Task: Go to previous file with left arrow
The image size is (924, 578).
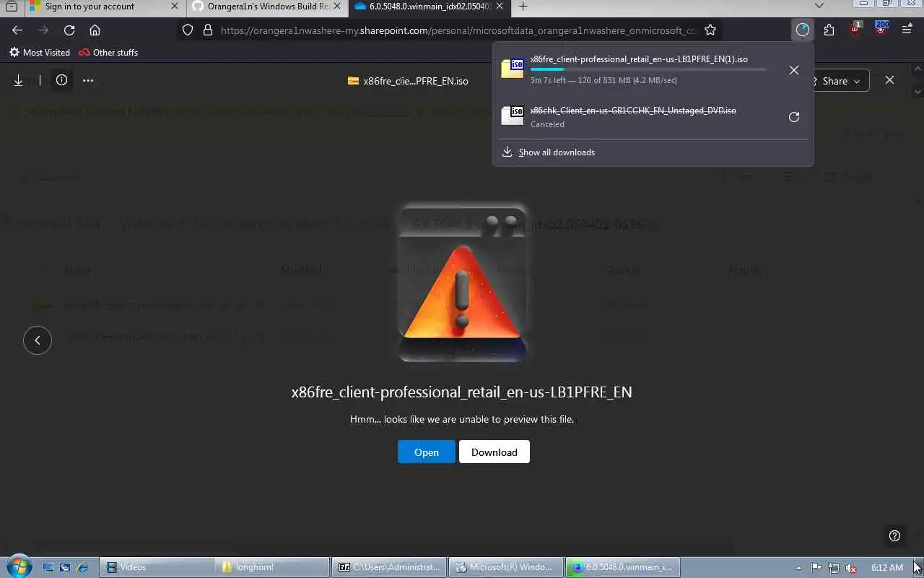Action: (38, 340)
